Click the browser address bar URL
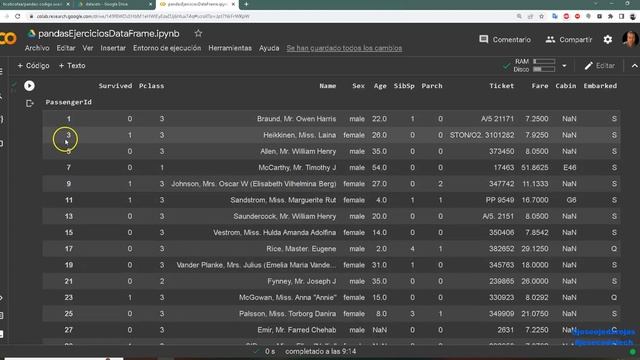This screenshot has height=360, width=640. tap(143, 16)
